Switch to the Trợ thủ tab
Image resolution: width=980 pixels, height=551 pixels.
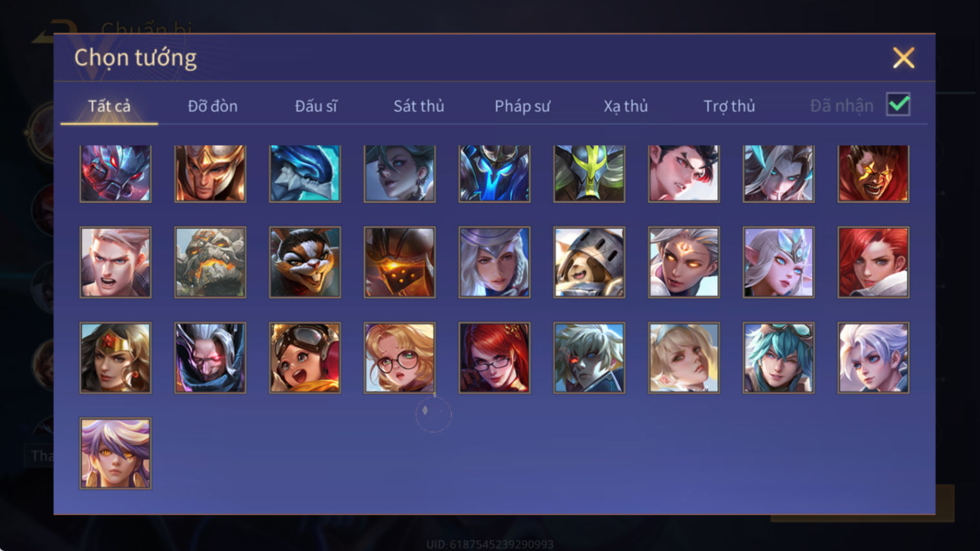pyautogui.click(x=729, y=106)
